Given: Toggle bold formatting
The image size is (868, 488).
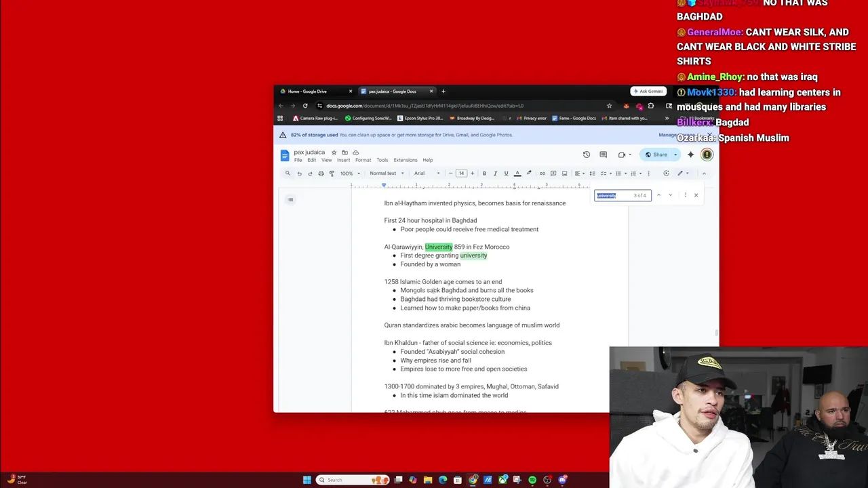Looking at the screenshot, I should [484, 174].
